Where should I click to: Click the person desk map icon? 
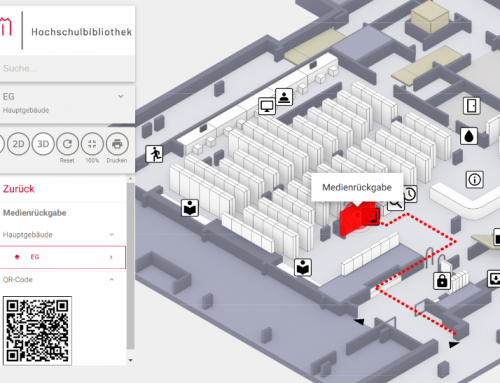click(x=284, y=97)
